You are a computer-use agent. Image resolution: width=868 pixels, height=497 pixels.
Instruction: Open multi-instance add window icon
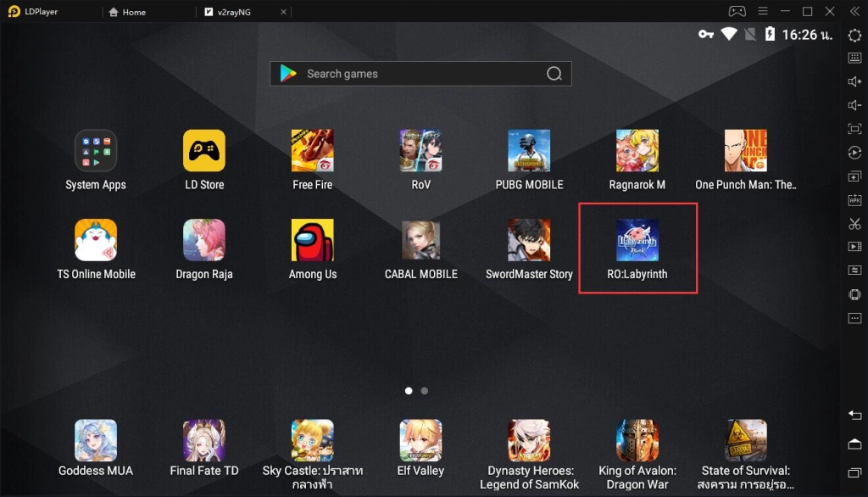point(854,176)
